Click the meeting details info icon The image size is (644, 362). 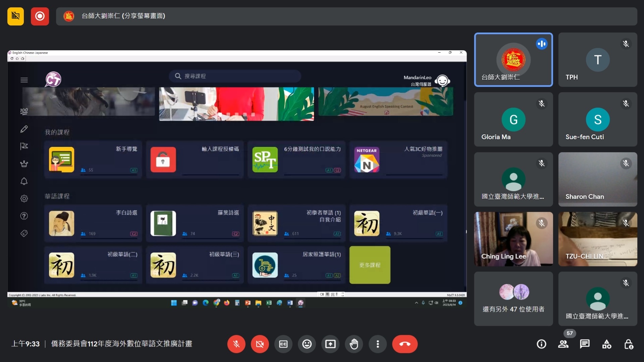pos(541,344)
